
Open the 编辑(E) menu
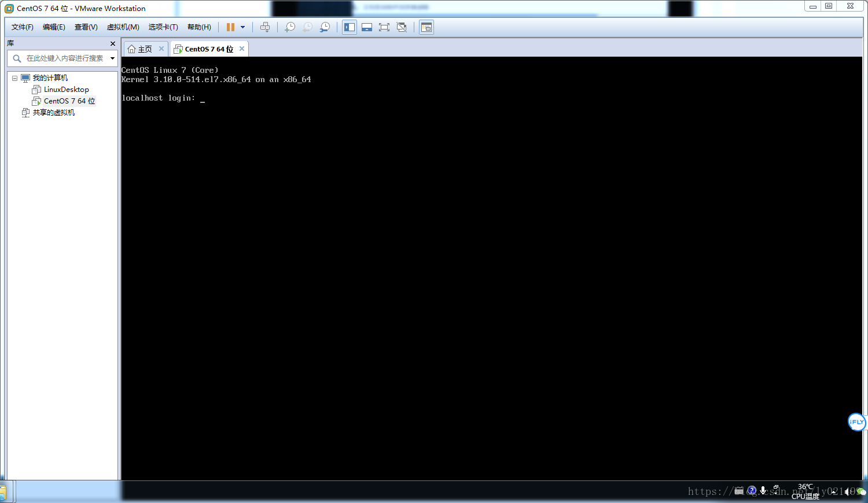click(x=54, y=27)
